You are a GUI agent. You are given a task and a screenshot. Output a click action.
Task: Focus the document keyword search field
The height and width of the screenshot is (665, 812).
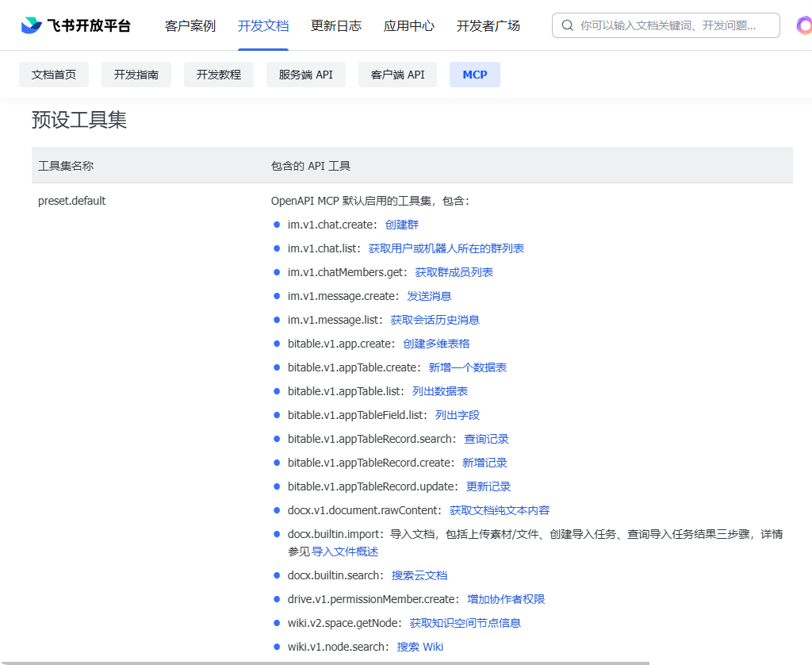tap(666, 25)
